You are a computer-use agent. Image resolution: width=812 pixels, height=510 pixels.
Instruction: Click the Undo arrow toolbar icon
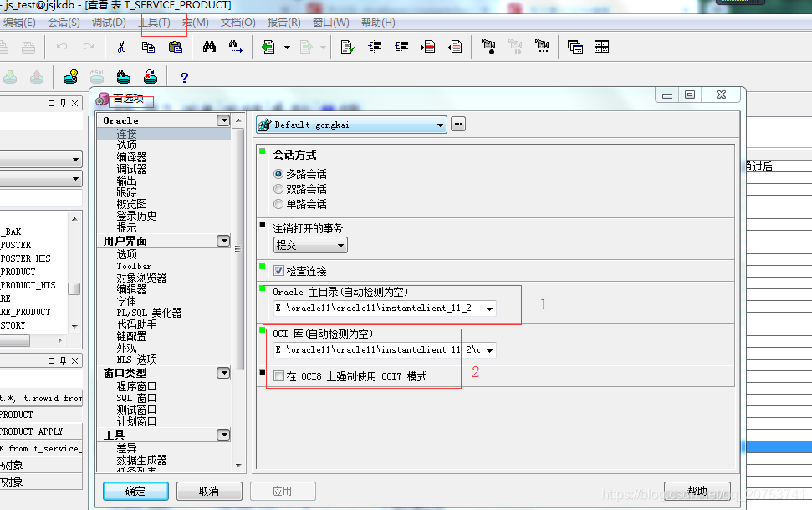point(62,47)
